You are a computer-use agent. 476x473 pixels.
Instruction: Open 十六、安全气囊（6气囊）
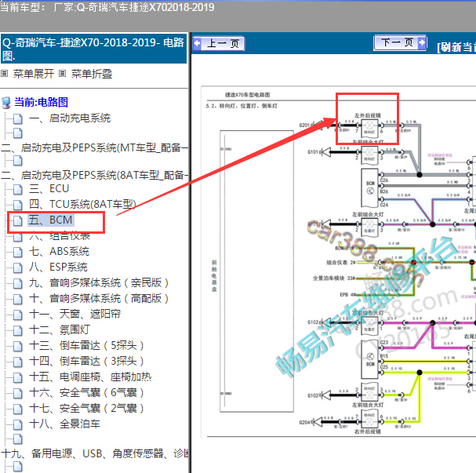(x=86, y=392)
